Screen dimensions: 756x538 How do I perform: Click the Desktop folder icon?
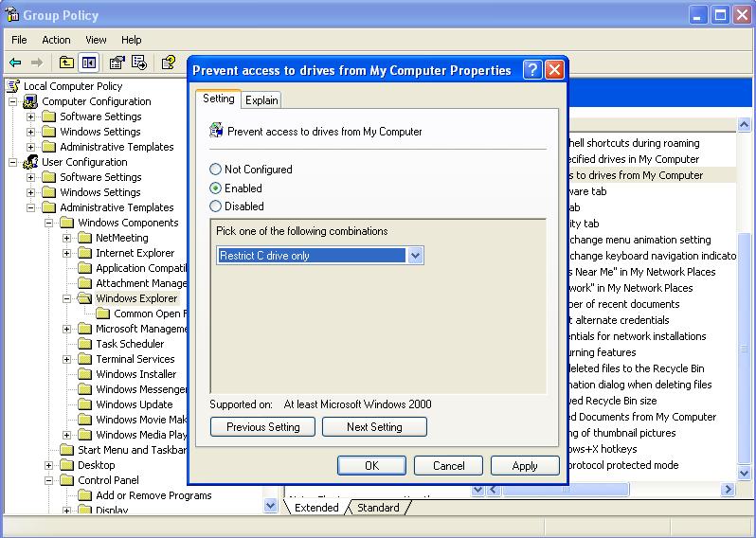pyautogui.click(x=66, y=465)
